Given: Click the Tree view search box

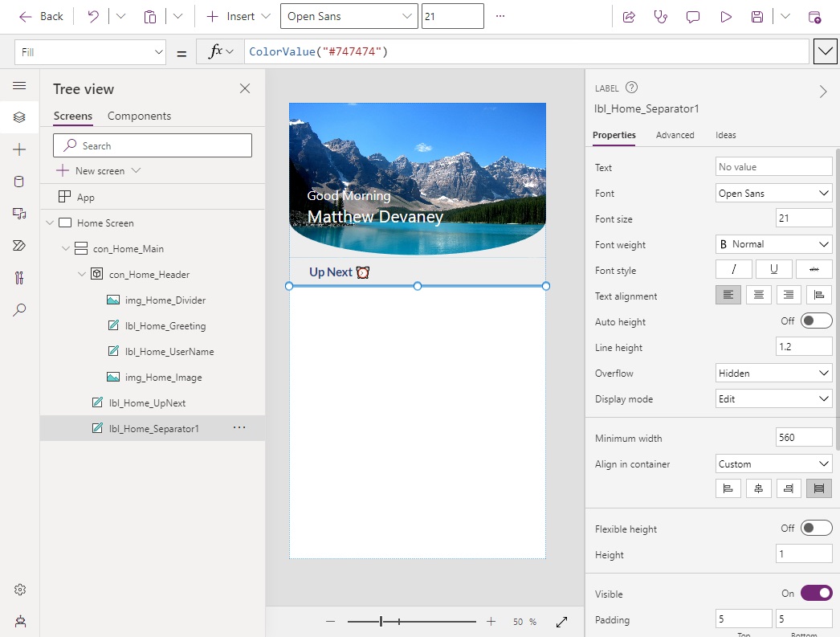Looking at the screenshot, I should [153, 145].
